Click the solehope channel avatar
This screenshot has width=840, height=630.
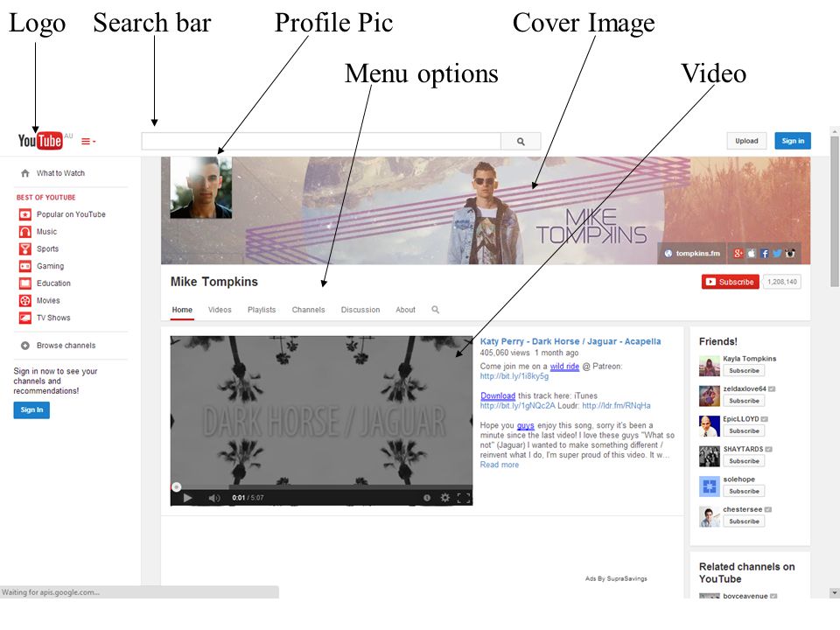[710, 486]
